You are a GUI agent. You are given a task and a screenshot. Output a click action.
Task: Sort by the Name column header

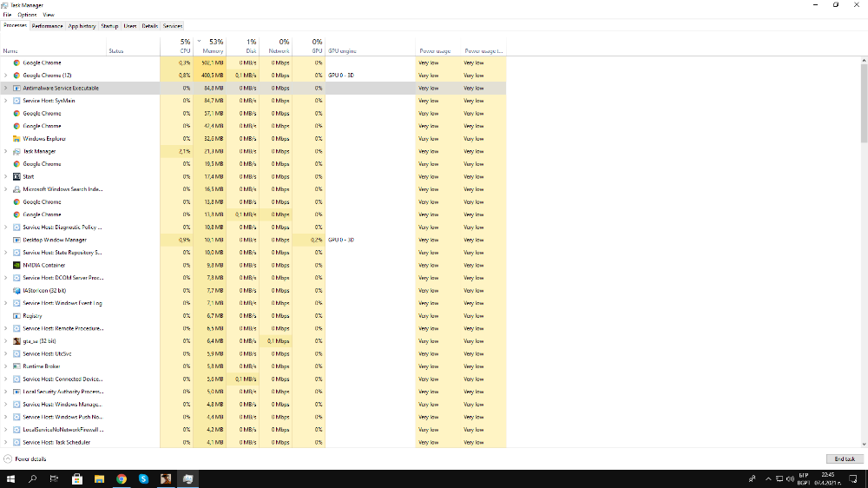coord(53,46)
